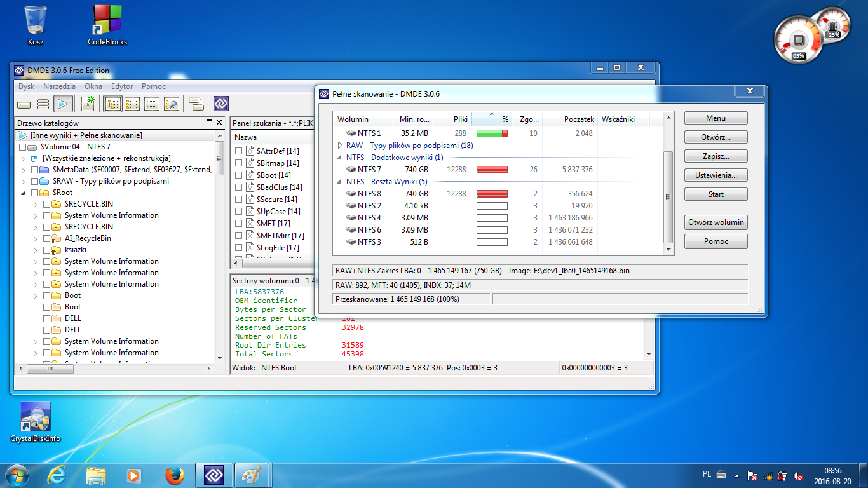The height and width of the screenshot is (488, 868).
Task: Expand RAW - Typy plików po podpisami (18) group
Action: tap(340, 146)
